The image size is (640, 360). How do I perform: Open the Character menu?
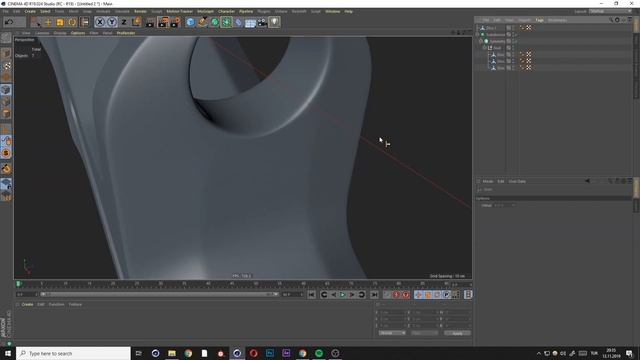(227, 11)
